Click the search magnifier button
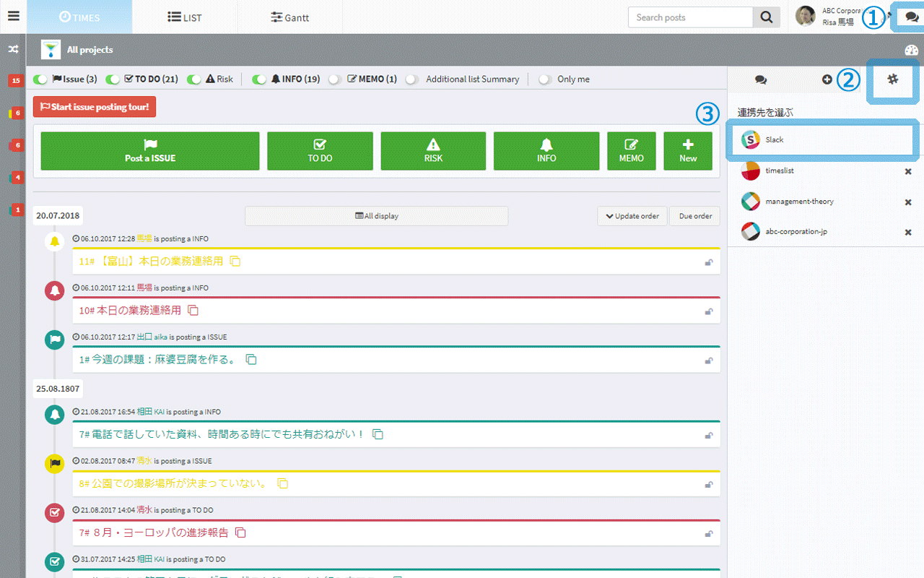This screenshot has width=924, height=578. coord(766,17)
